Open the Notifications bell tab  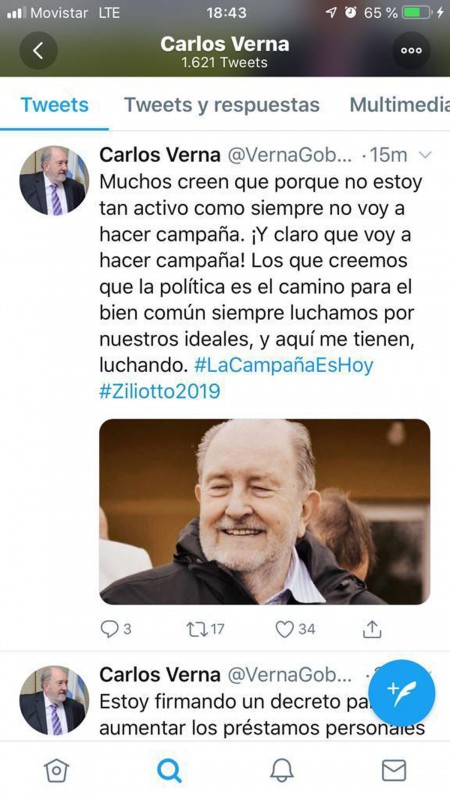[282, 770]
